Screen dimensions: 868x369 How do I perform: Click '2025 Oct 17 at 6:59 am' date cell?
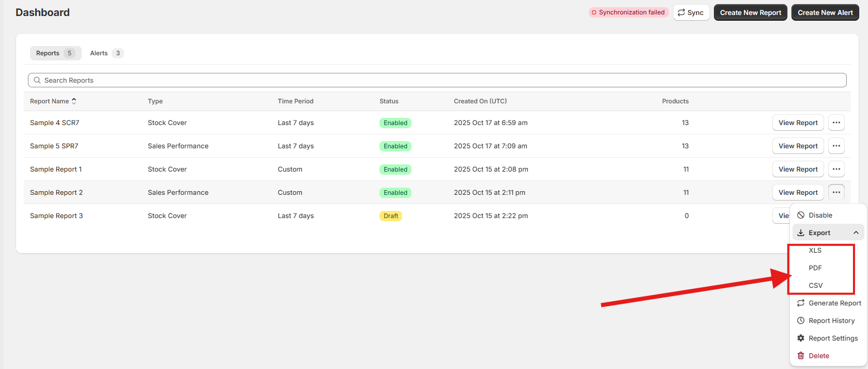[x=491, y=122]
